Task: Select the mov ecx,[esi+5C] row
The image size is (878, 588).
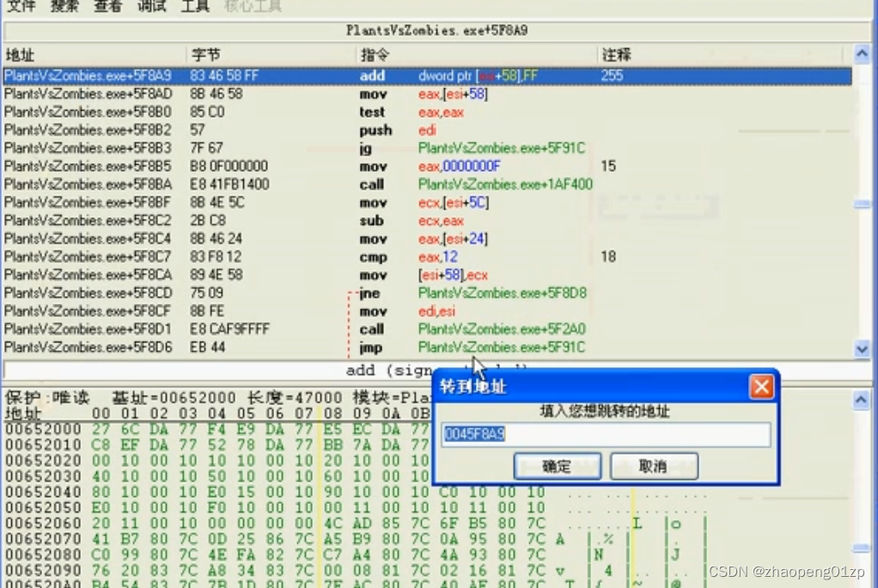Action: click(427, 202)
